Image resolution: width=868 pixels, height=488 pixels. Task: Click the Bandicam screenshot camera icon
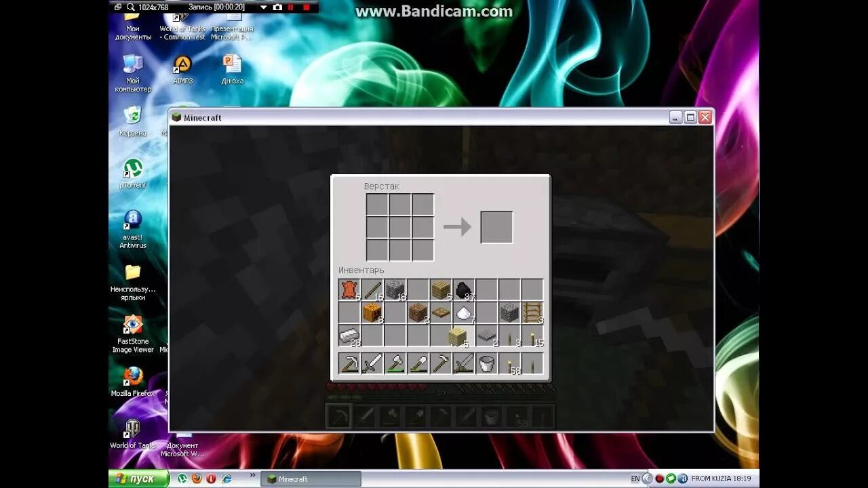click(x=277, y=7)
